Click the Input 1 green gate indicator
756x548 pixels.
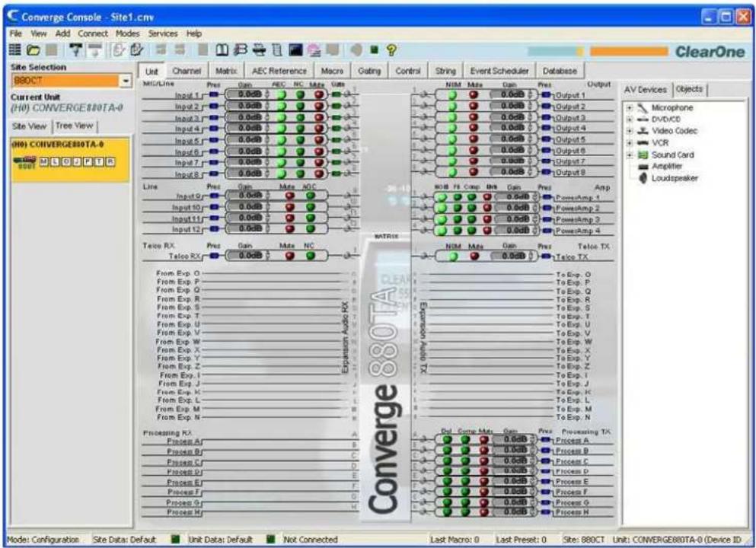click(x=337, y=94)
